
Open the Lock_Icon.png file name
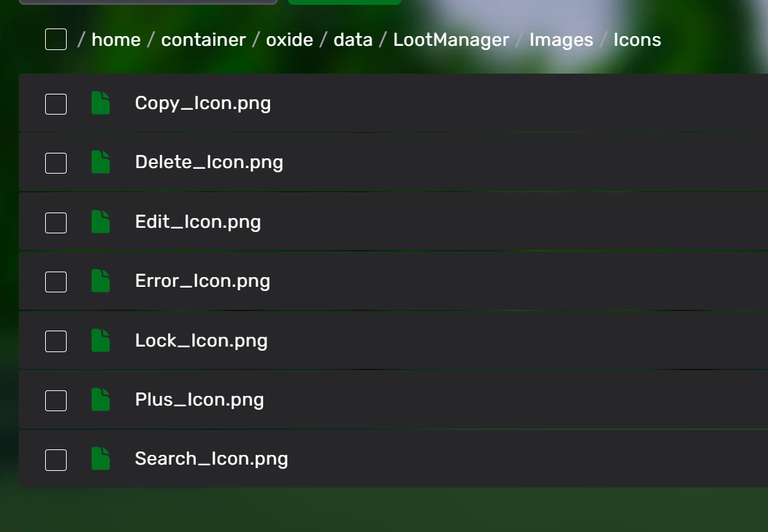(201, 340)
